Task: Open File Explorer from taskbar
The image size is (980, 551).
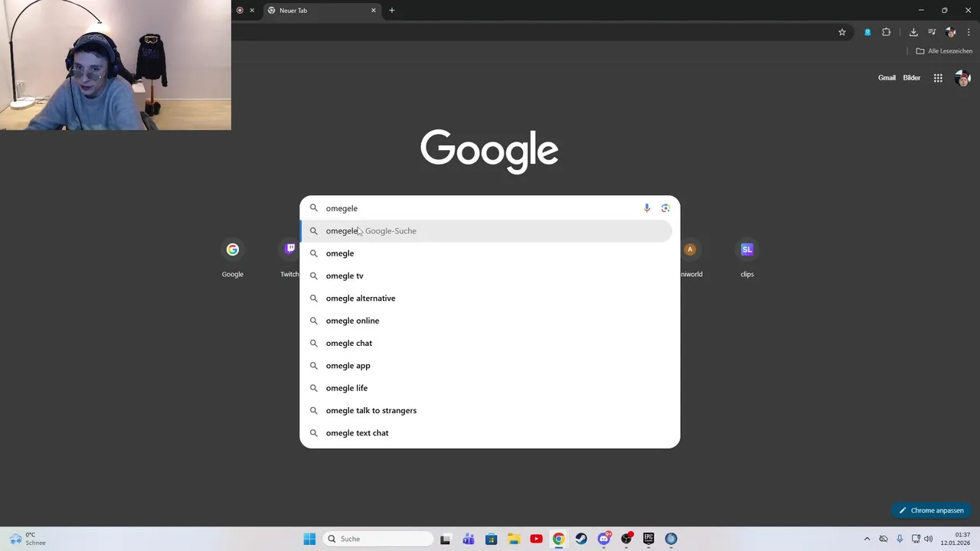Action: click(514, 539)
